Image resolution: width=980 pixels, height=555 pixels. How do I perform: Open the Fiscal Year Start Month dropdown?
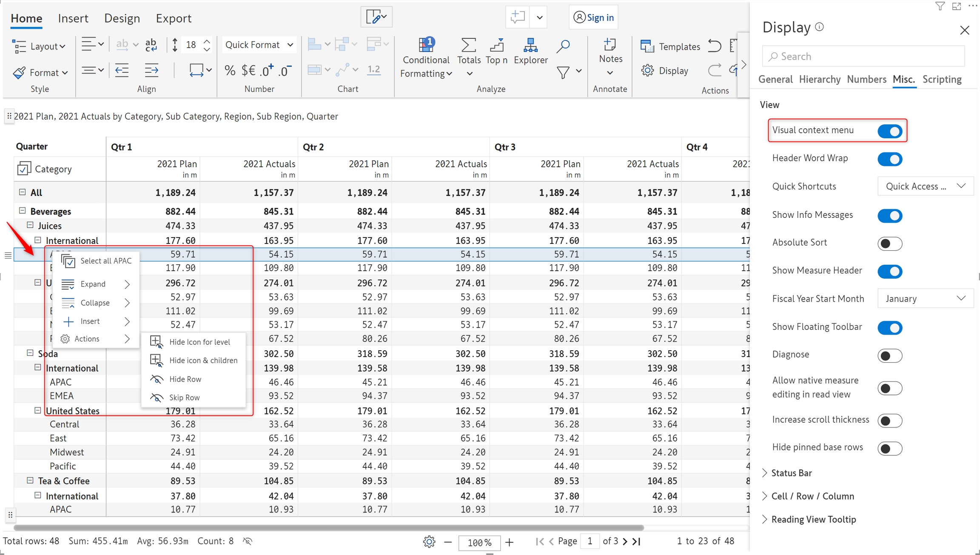(925, 299)
